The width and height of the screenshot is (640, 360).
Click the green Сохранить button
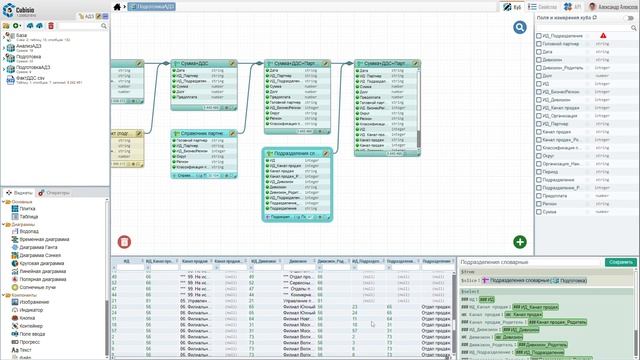(x=620, y=262)
